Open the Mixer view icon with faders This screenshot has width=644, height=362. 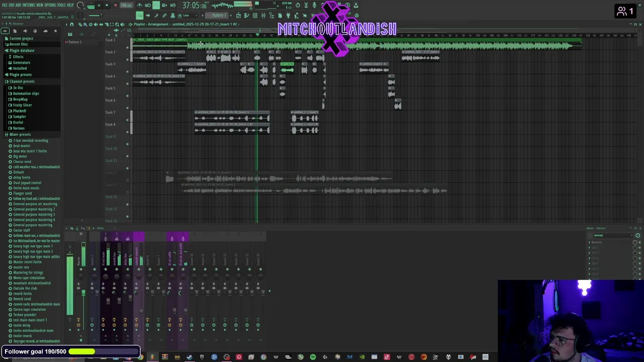[263, 16]
